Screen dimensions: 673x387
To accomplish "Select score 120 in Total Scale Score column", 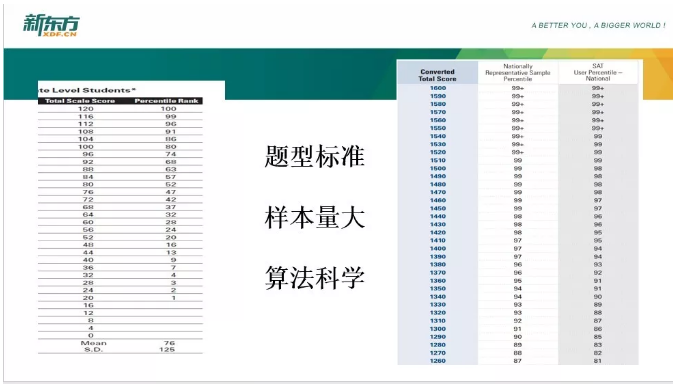I will pos(86,109).
